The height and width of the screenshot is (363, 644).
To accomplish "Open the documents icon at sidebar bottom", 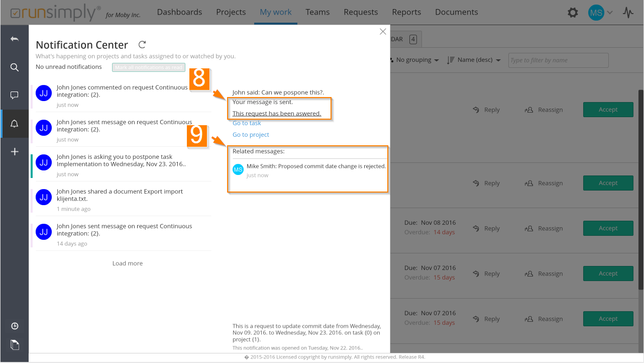I will point(15,345).
